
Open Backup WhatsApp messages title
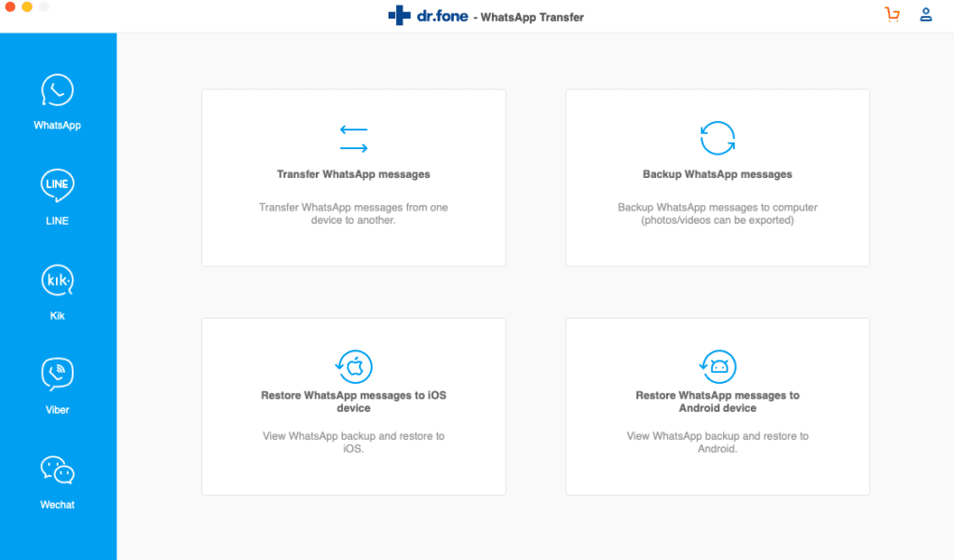717,174
